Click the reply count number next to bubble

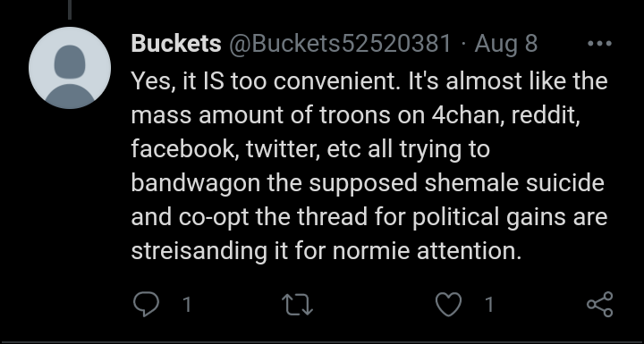pyautogui.click(x=187, y=305)
